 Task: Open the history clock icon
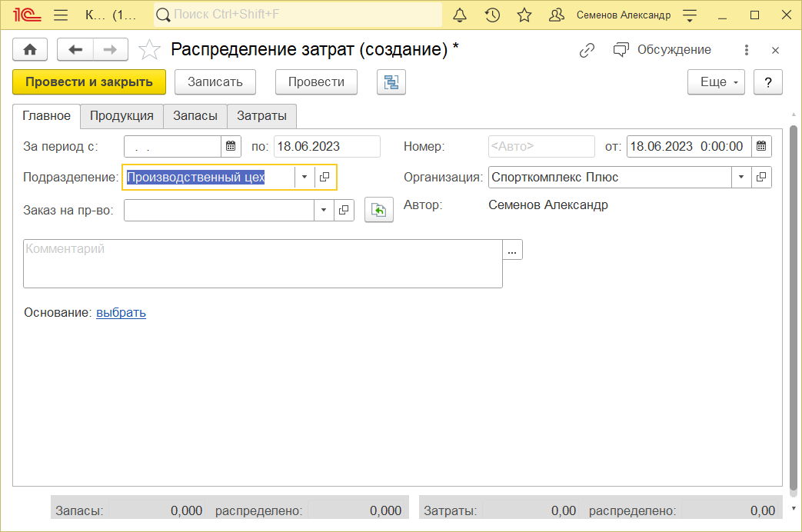492,15
